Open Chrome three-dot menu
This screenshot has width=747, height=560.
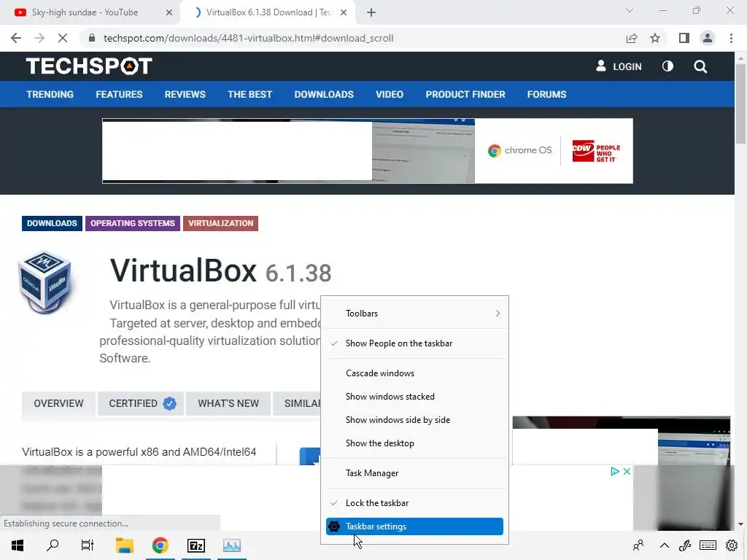[731, 38]
